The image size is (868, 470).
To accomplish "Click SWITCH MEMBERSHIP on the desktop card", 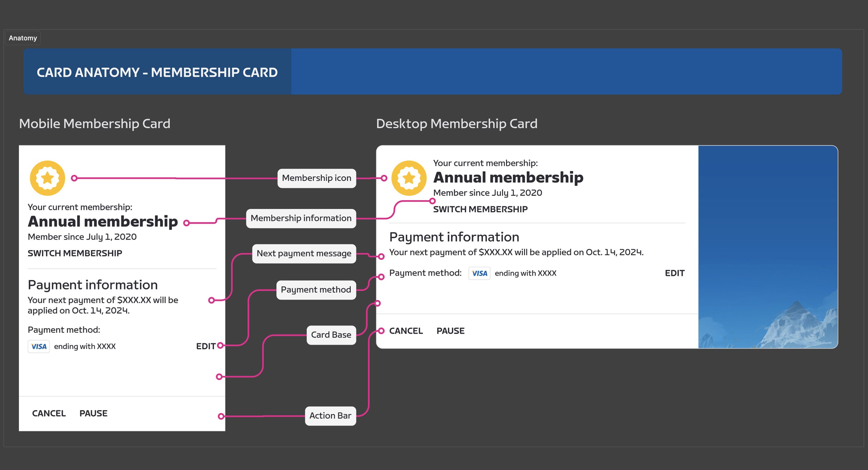I will click(x=480, y=209).
